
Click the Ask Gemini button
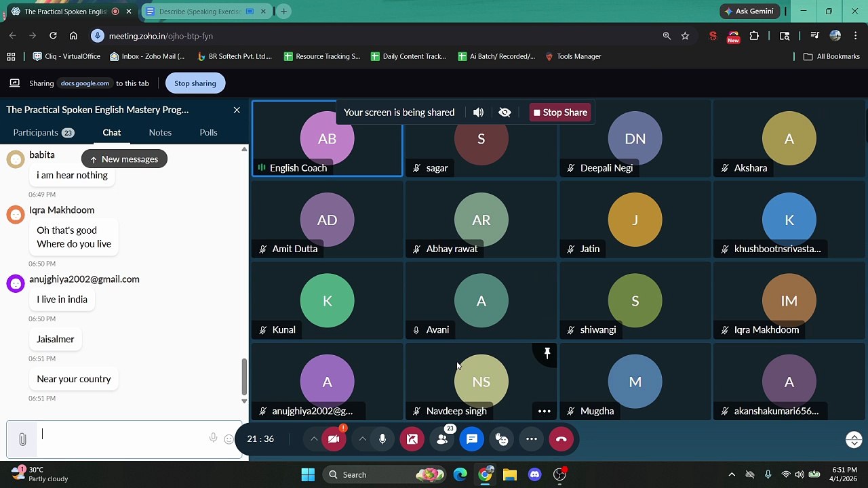click(749, 12)
